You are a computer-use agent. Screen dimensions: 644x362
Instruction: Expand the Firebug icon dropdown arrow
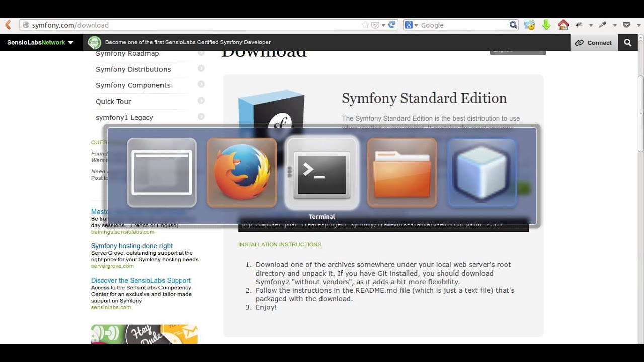point(590,25)
